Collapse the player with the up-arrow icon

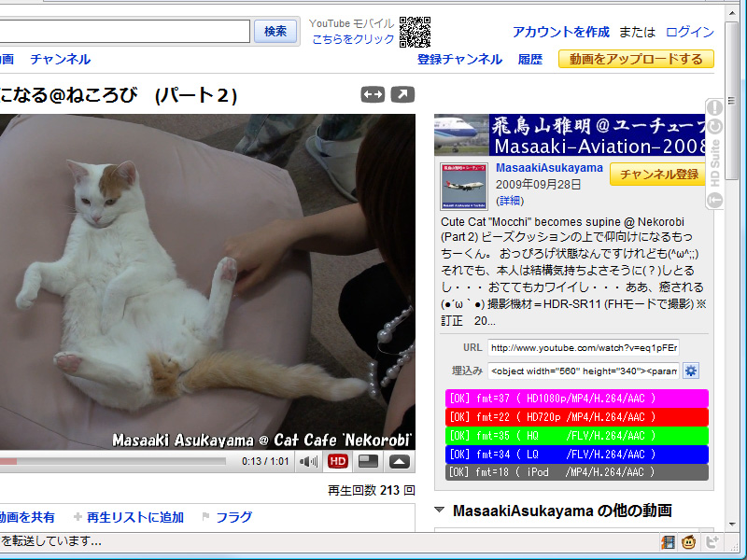click(x=397, y=461)
